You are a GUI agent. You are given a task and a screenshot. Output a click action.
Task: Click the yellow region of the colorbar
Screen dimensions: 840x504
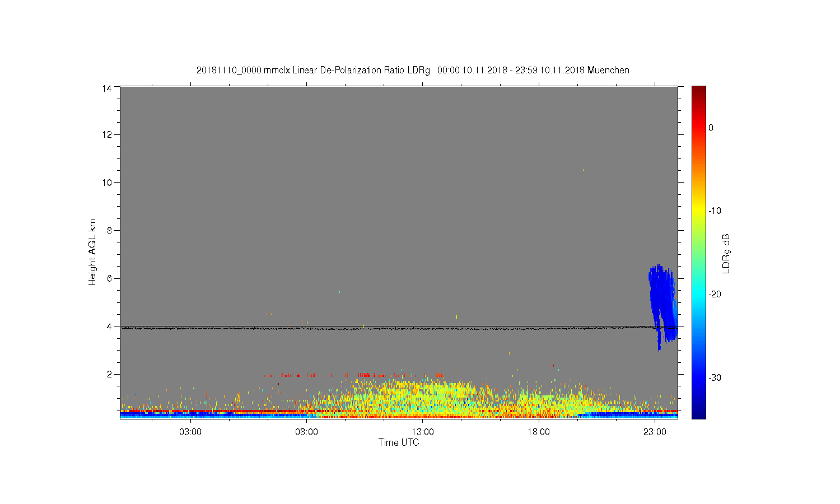698,211
